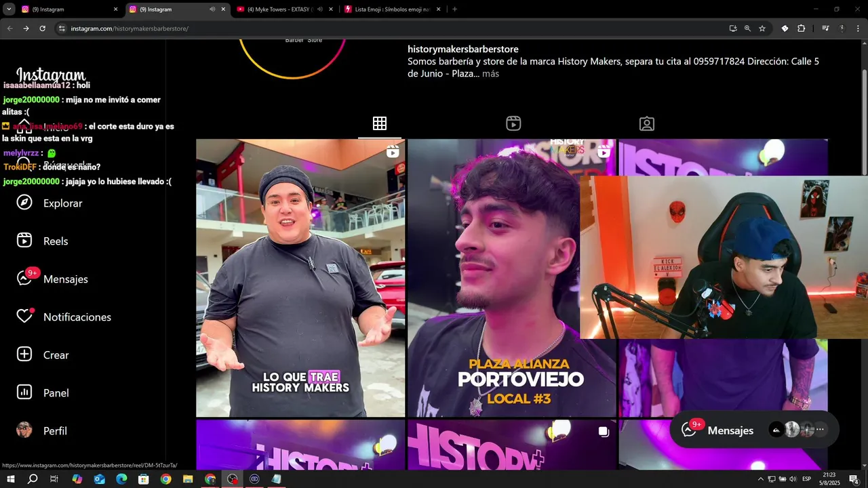Open the Windows Start menu
868x488 pixels.
point(10,479)
